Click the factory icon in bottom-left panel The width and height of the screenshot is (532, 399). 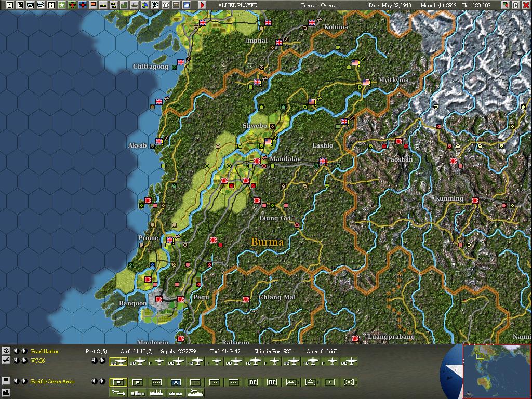tap(6, 393)
